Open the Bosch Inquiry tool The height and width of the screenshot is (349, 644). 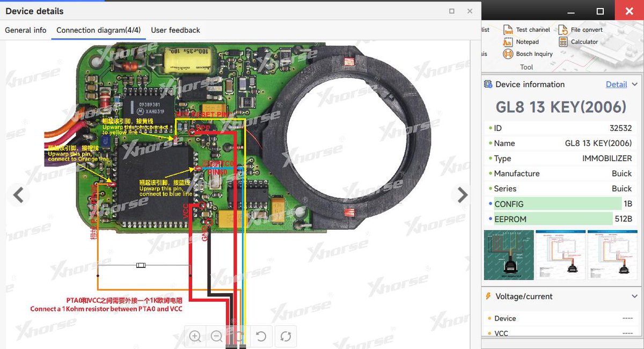coord(528,54)
